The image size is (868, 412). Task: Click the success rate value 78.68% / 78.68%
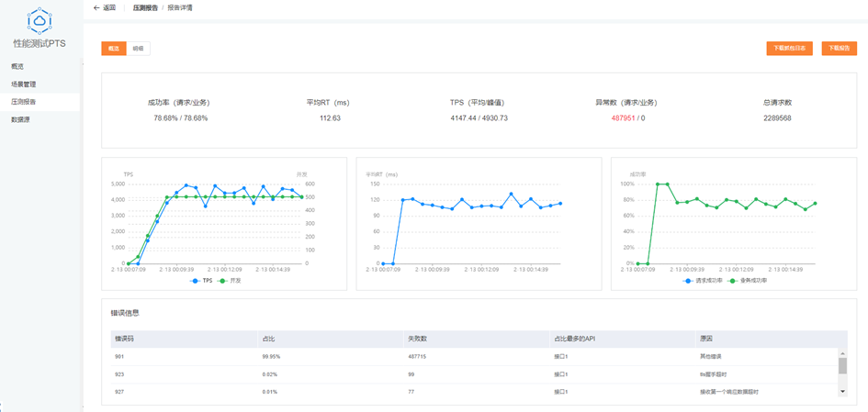pyautogui.click(x=180, y=118)
